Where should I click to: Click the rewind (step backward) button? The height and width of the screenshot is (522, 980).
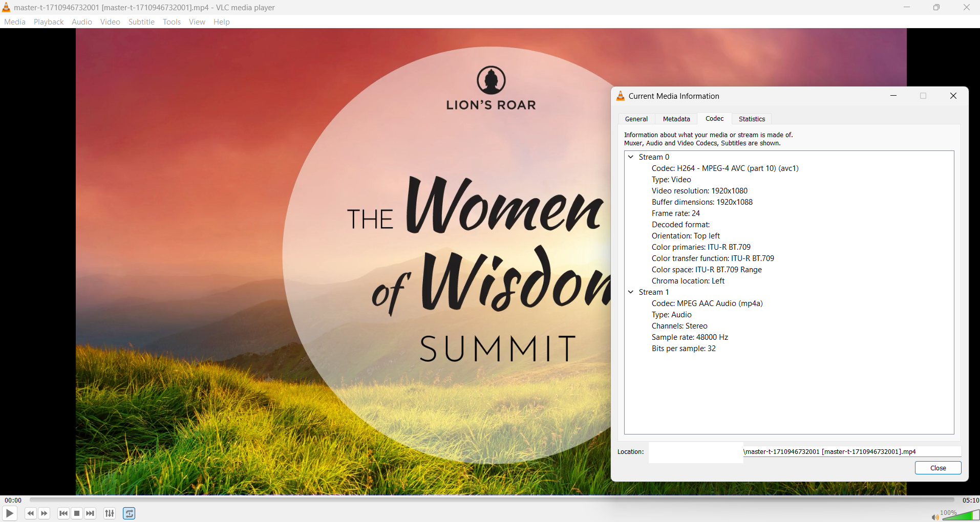click(x=31, y=513)
